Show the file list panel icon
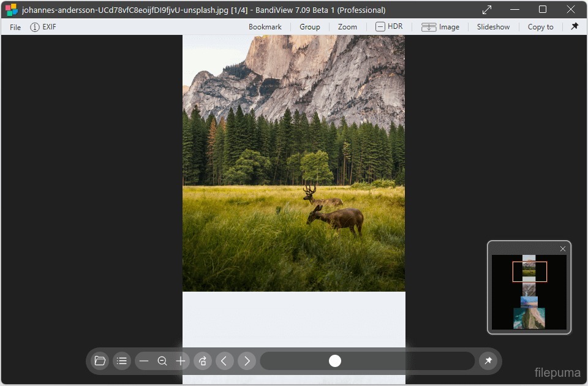Viewport: 588px width, 386px height. coord(122,361)
